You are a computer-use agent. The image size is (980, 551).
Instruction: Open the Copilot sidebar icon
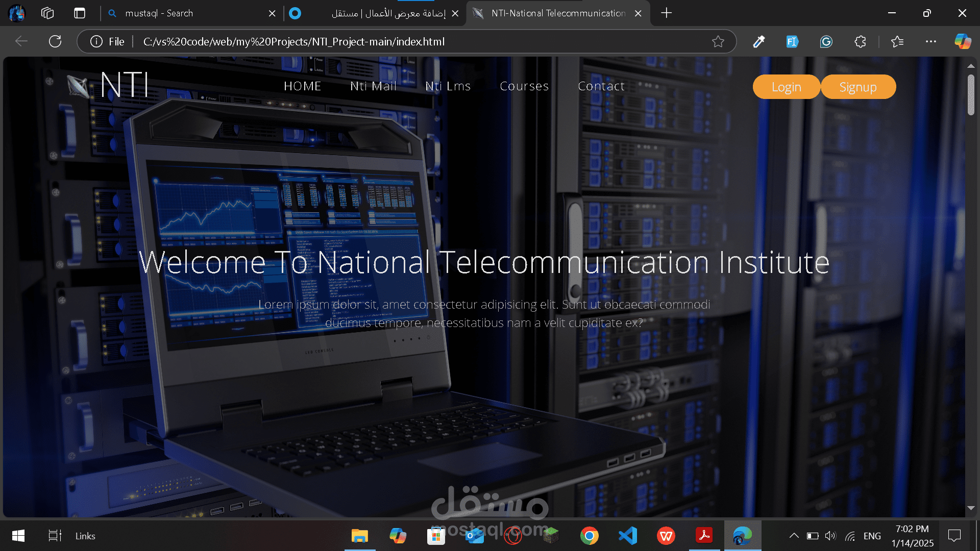coord(963,41)
